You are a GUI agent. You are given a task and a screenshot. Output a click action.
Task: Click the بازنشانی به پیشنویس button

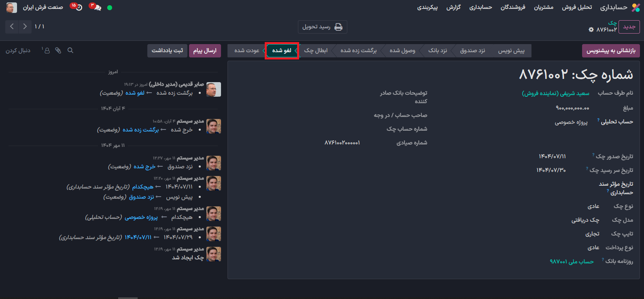pyautogui.click(x=611, y=51)
